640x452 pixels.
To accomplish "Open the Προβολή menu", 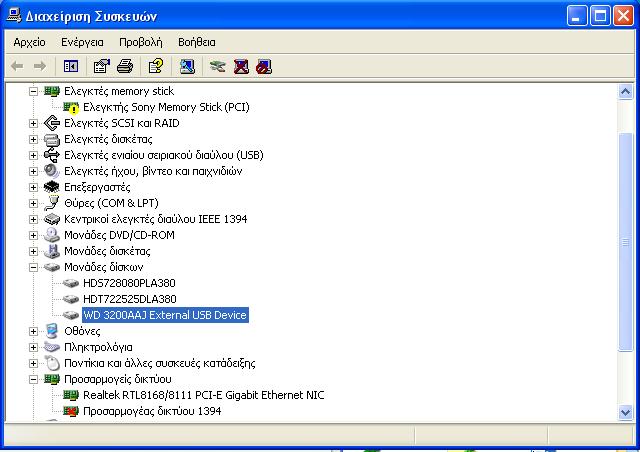I will click(x=141, y=42).
